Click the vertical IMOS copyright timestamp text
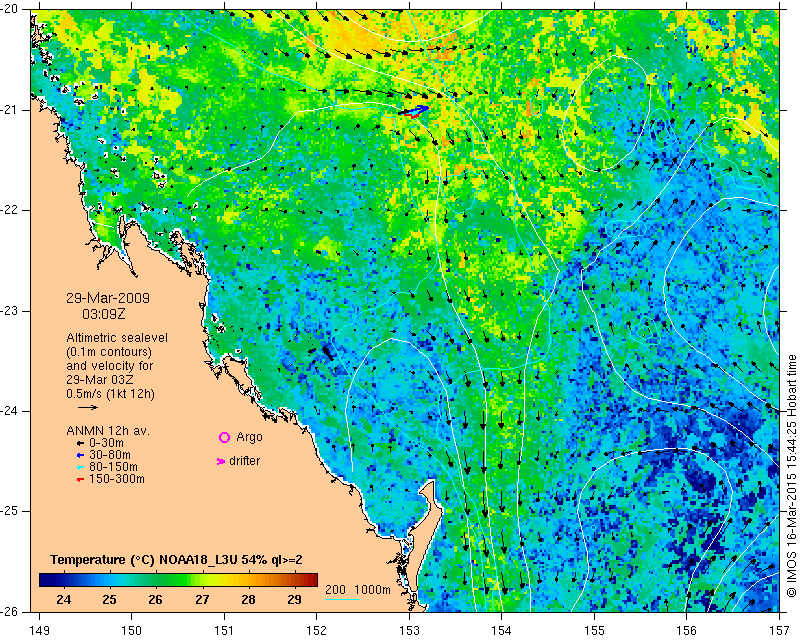800x640 pixels. (x=791, y=476)
